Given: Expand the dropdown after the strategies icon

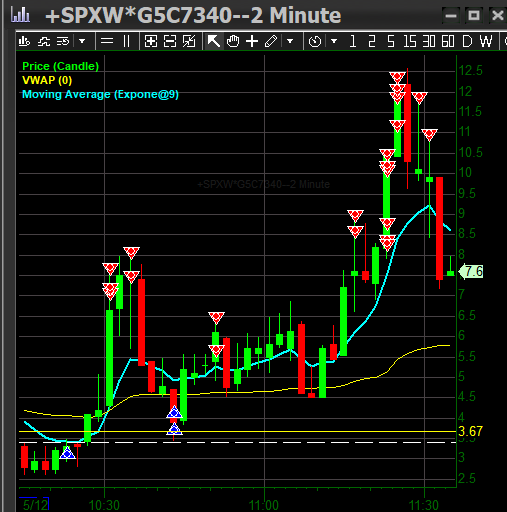Looking at the screenshot, I should pos(82,42).
